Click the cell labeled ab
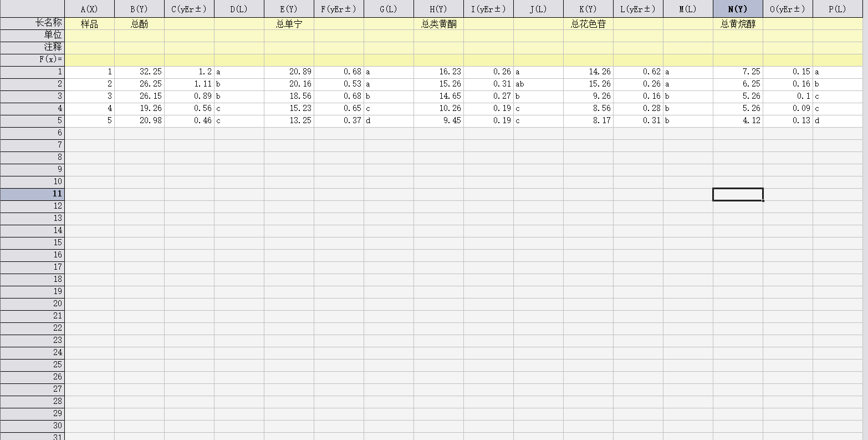 538,84
